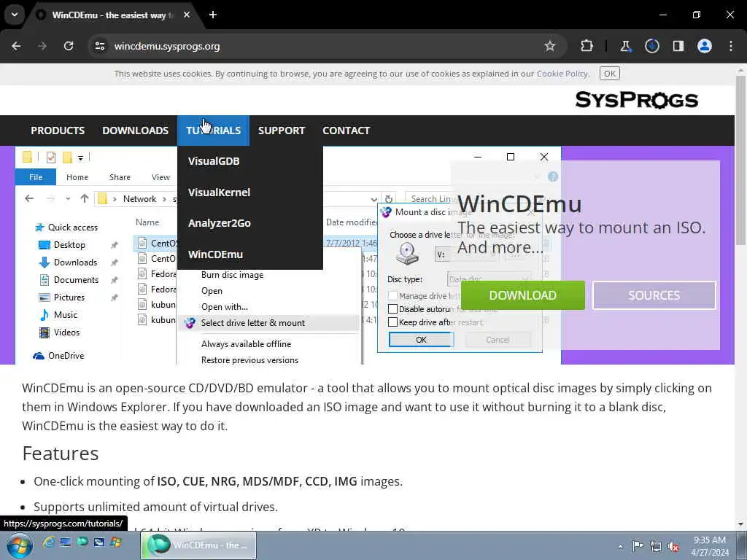Select VisualGDB from the tutorials dropdown
The width and height of the screenshot is (747, 560).
250,161
